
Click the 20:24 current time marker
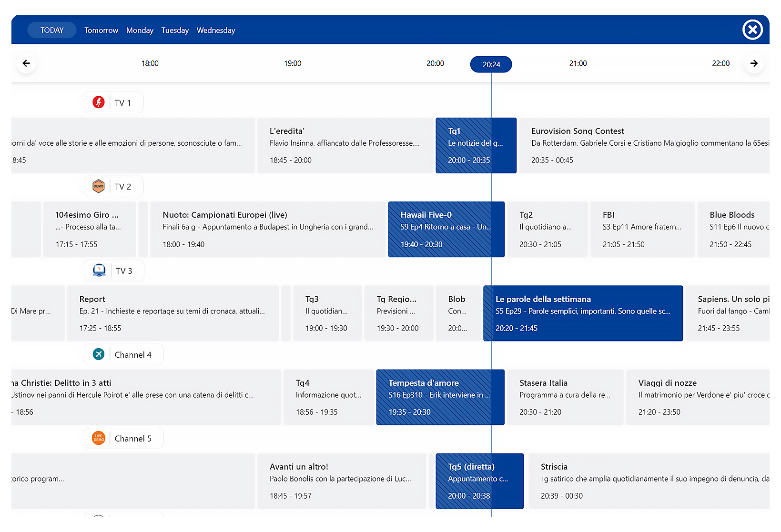(491, 64)
